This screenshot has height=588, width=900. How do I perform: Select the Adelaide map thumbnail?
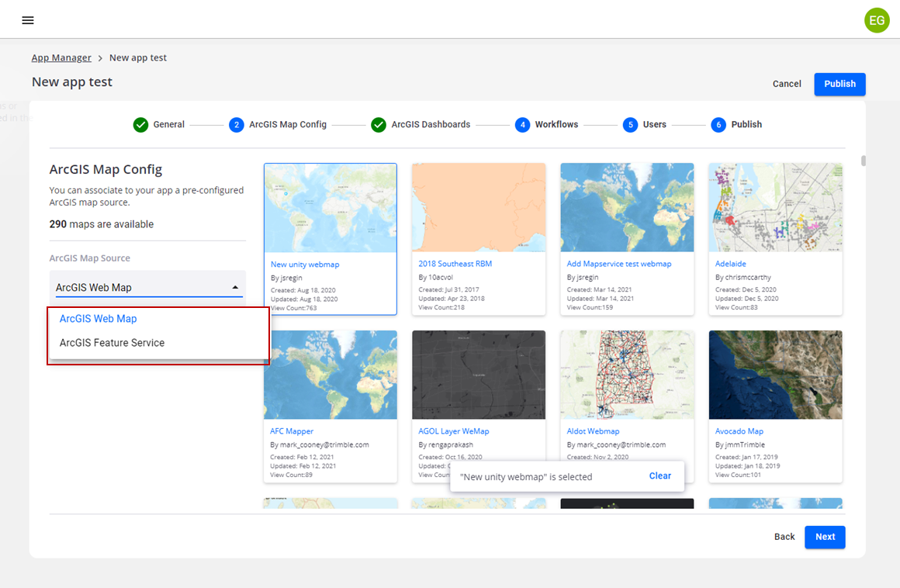775,208
